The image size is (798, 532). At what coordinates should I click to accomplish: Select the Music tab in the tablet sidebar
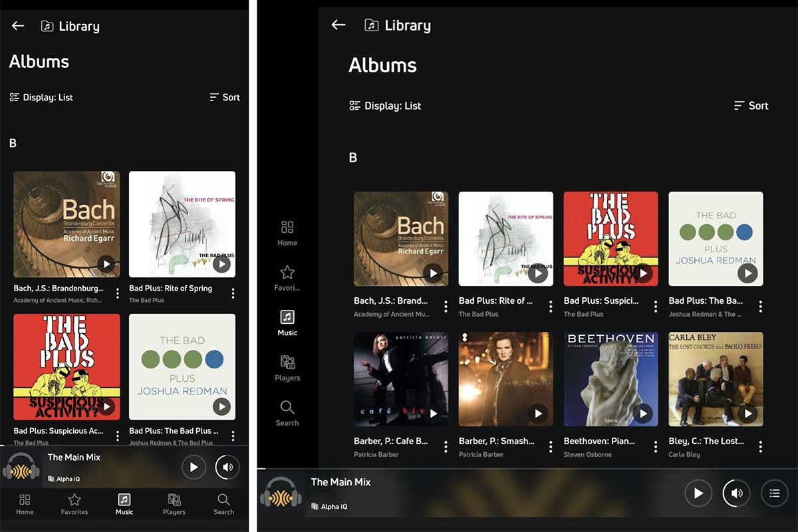pyautogui.click(x=287, y=323)
